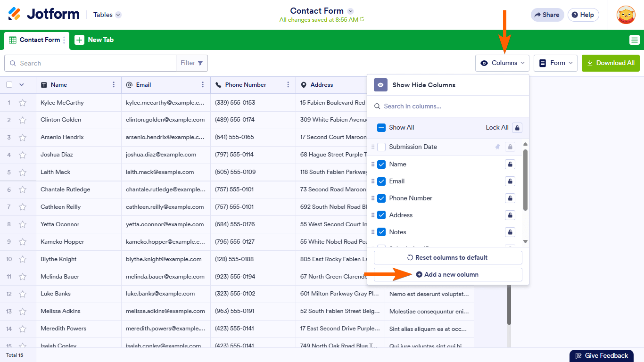
Task: Star the Kylee McCarthy row
Action: click(x=23, y=103)
